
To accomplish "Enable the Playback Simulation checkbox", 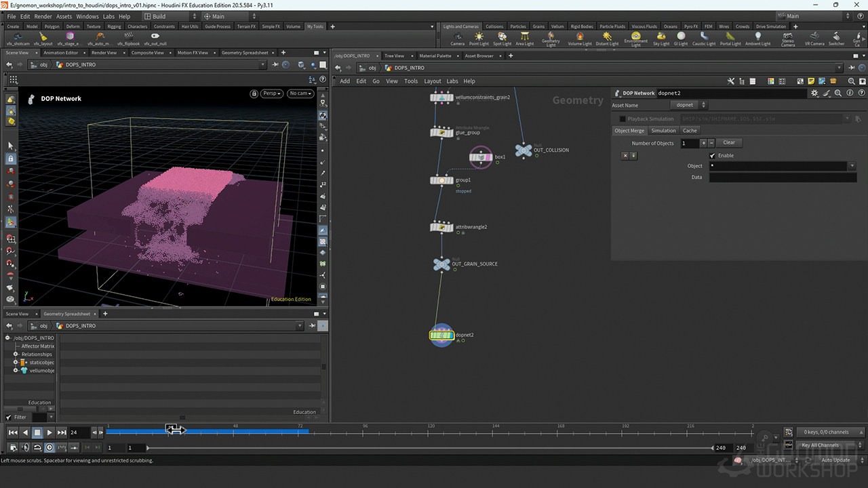I will pos(622,119).
